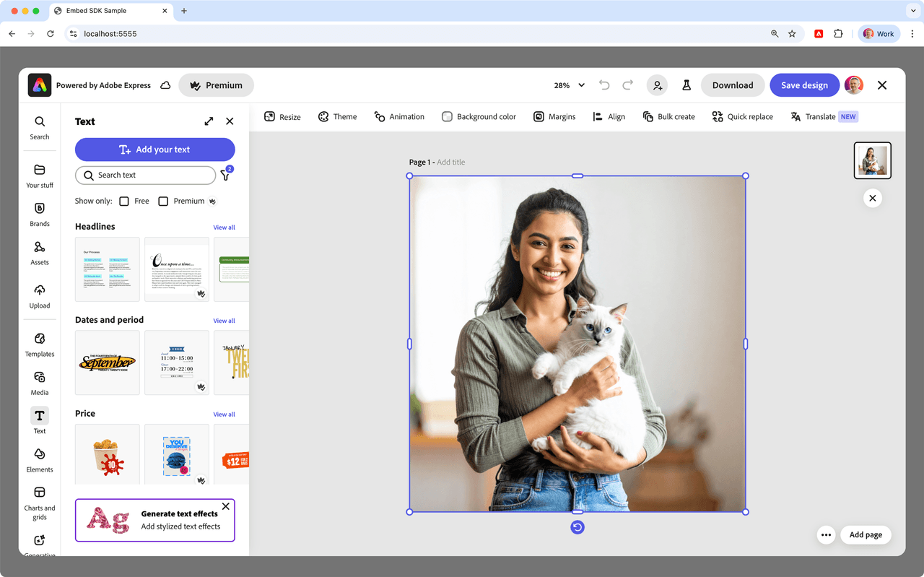This screenshot has height=577, width=924.
Task: Click the Upload sidebar icon
Action: coord(40,295)
